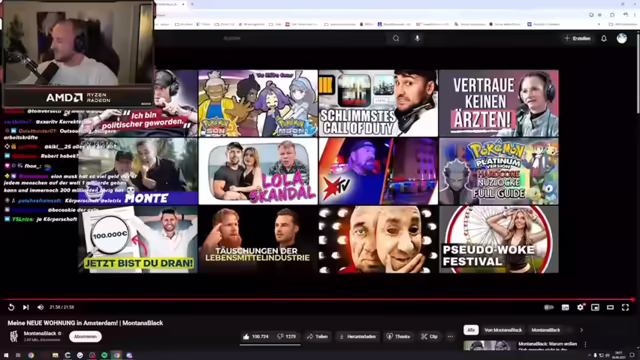Select the Alle filter chip
The height and width of the screenshot is (360, 640).
coord(471,330)
